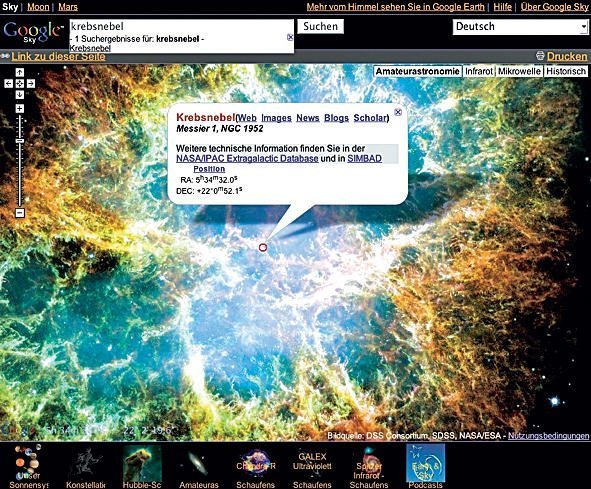The image size is (591, 489).
Task: Open Scholar link in info balloon
Action: tap(370, 118)
